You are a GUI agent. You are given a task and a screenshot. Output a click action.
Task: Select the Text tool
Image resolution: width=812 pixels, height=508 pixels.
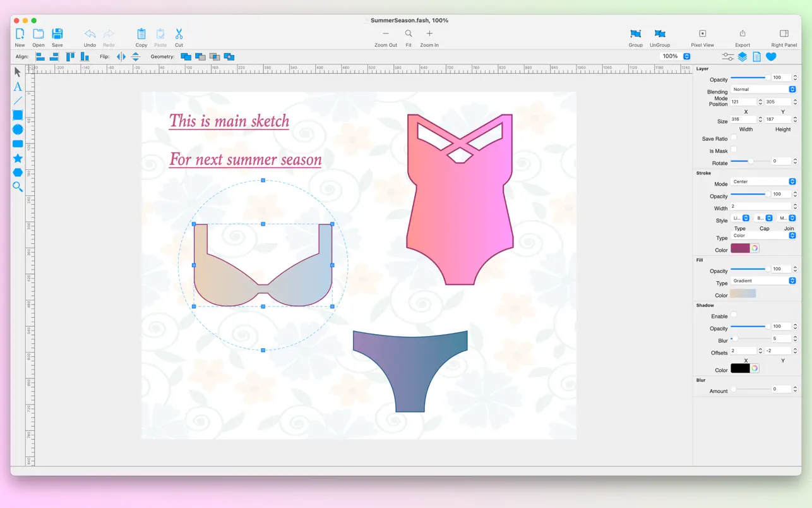coord(18,87)
